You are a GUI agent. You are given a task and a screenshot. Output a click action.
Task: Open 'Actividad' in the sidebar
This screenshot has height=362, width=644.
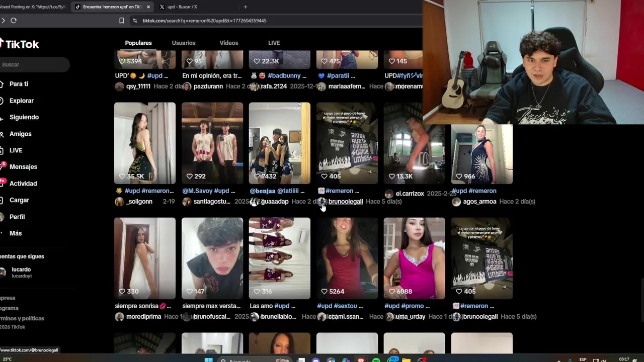coord(23,184)
